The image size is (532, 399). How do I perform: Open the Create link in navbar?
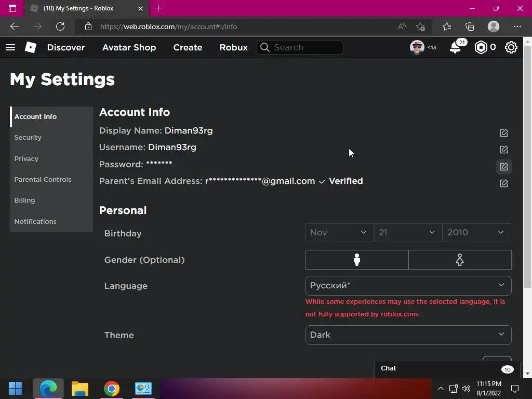coord(188,47)
